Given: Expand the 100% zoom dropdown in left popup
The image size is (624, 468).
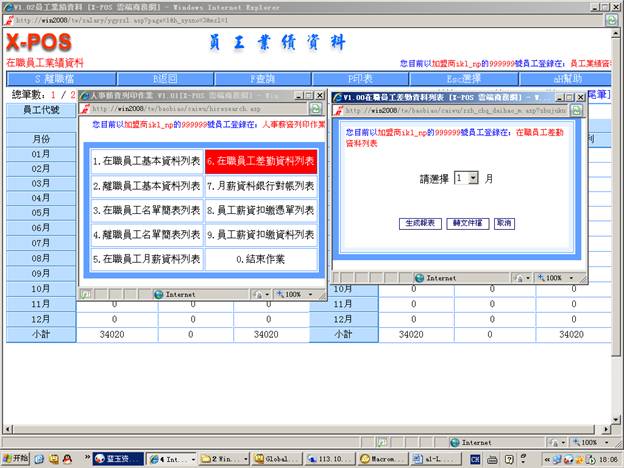Looking at the screenshot, I should (310, 294).
